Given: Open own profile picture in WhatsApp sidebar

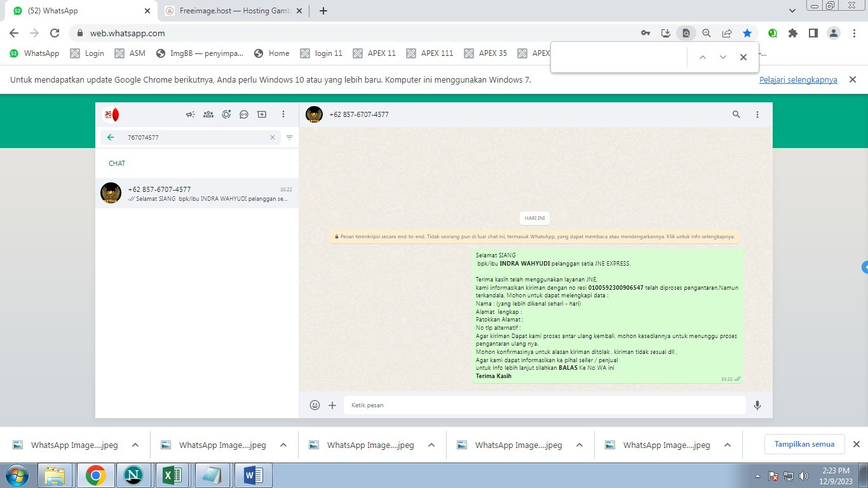Looking at the screenshot, I should (111, 114).
